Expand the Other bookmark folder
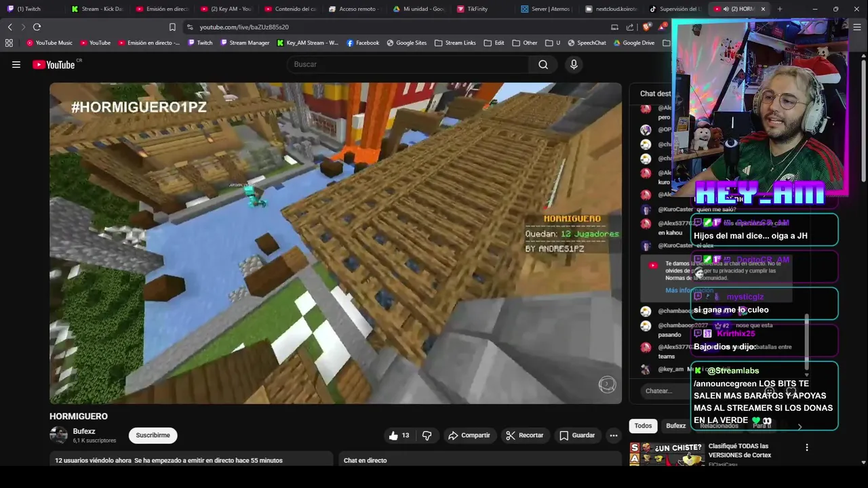 (x=525, y=43)
